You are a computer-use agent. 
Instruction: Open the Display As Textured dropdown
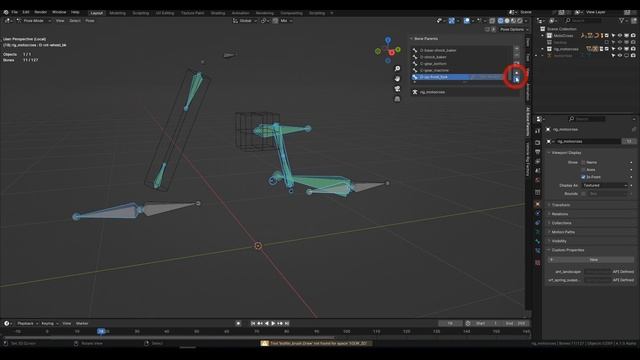pyautogui.click(x=605, y=185)
